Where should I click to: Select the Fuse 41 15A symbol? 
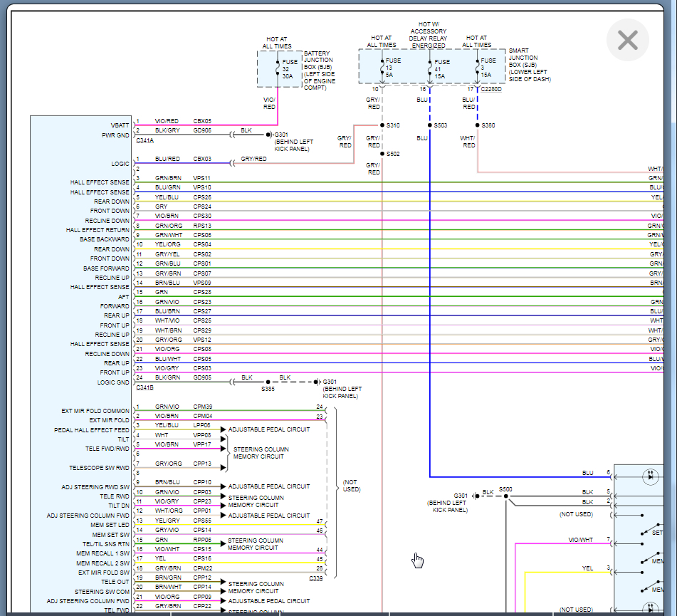429,67
